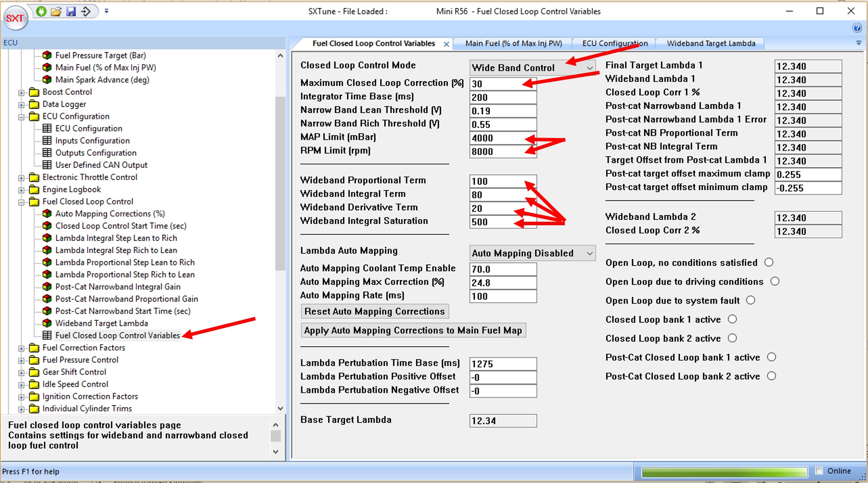Expand the Boost Control tree folder
The height and width of the screenshot is (483, 868).
pyautogui.click(x=21, y=92)
